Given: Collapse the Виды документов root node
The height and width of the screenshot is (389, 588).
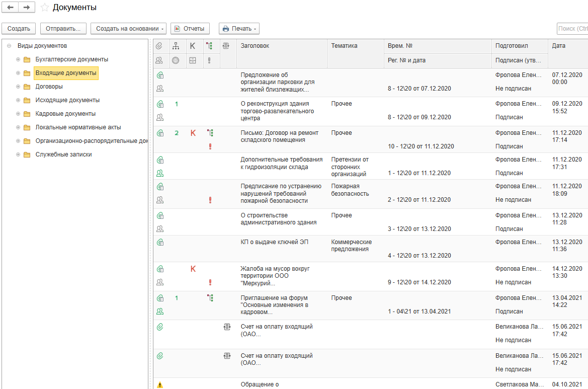Looking at the screenshot, I should tap(9, 46).
